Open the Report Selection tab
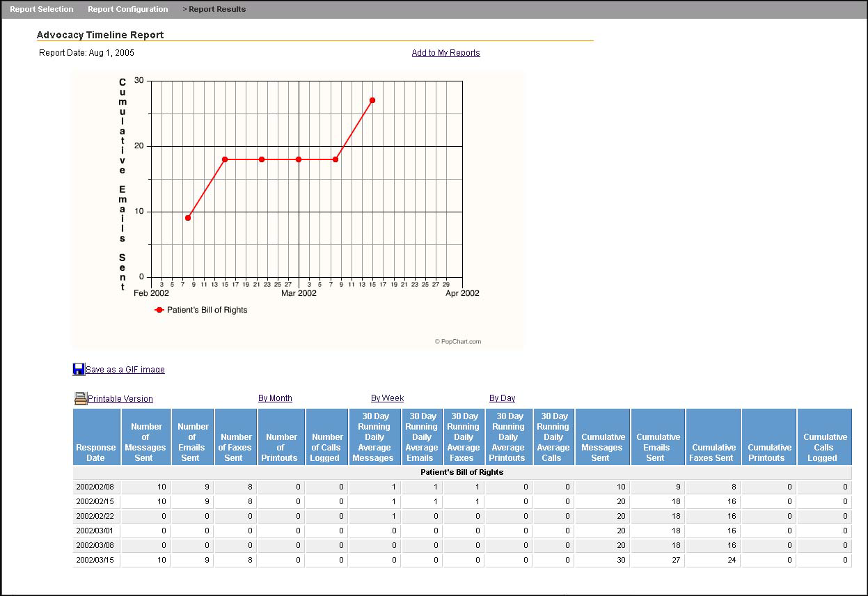The height and width of the screenshot is (596, 868). point(42,9)
